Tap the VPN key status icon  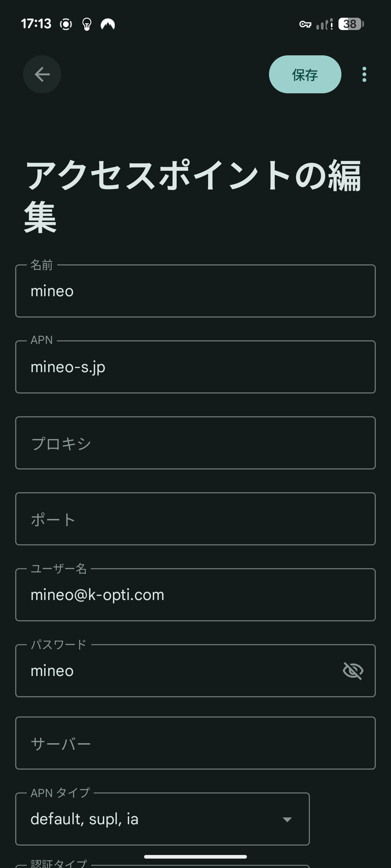[x=305, y=24]
